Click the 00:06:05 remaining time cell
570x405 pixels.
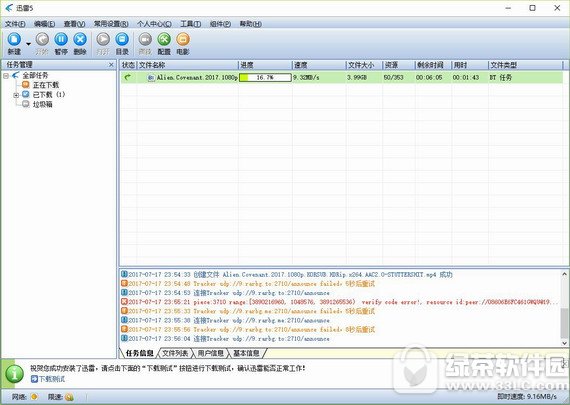coord(429,77)
